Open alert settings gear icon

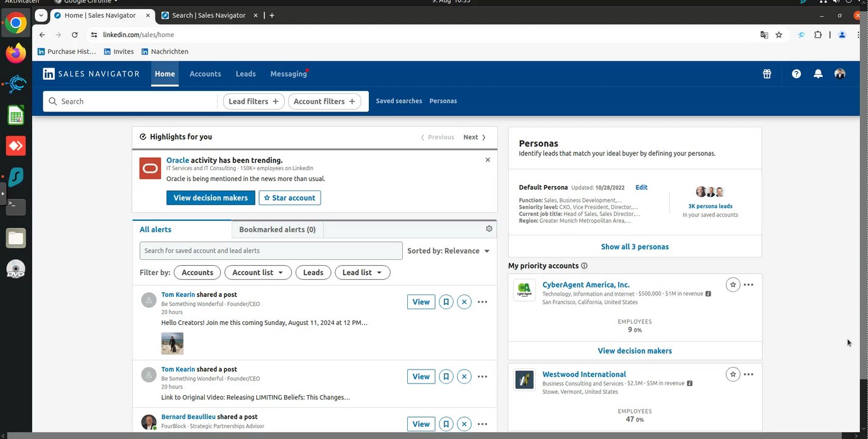point(489,229)
